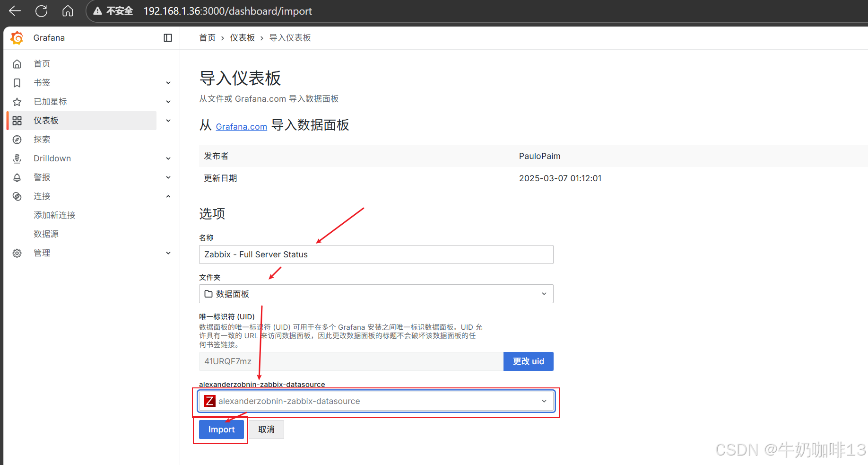Click the folder icon in the 文件夹 field
Screen dimensions: 868x465
(208, 294)
